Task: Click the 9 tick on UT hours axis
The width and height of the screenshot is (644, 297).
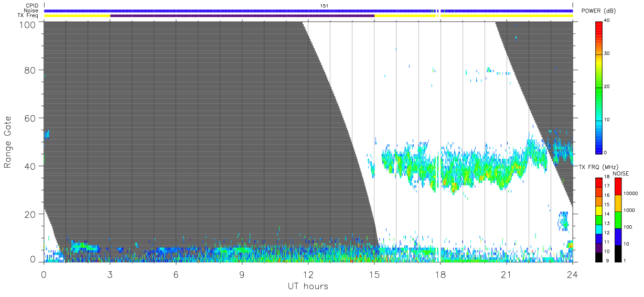Action: (242, 274)
